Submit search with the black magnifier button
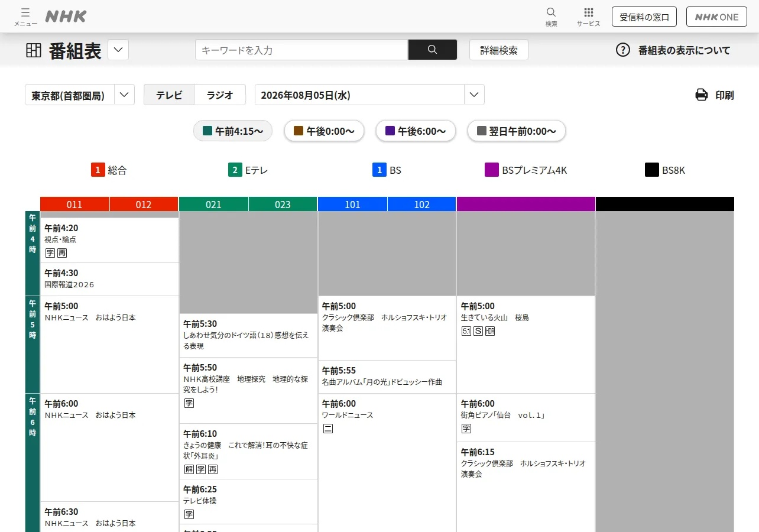Viewport: 759px width, 532px height. click(432, 50)
